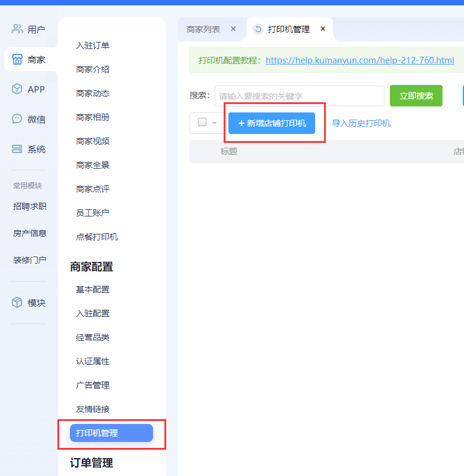Viewport: 464px width, 476px height.
Task: Switch to the 商家列表 tab
Action: coord(203,29)
